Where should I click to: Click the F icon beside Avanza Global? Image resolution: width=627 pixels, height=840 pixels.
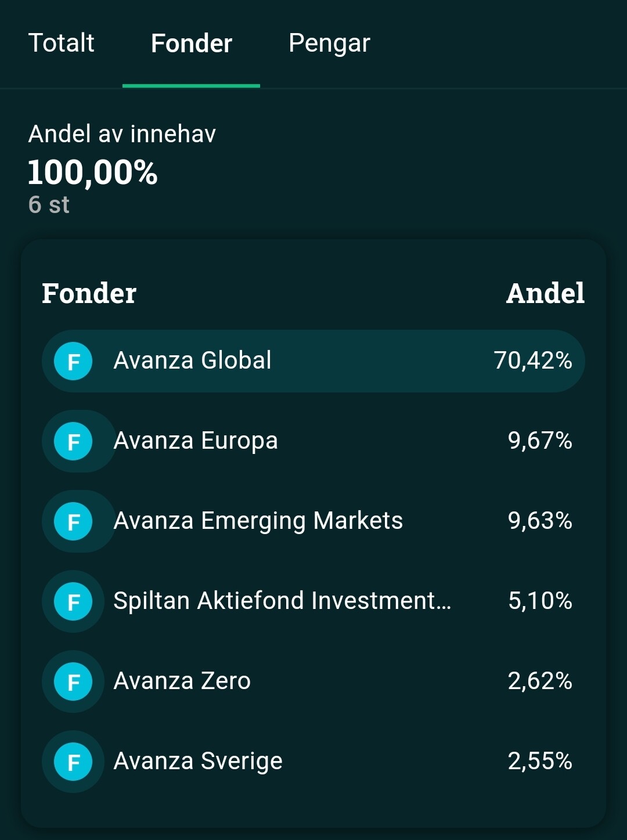73,361
